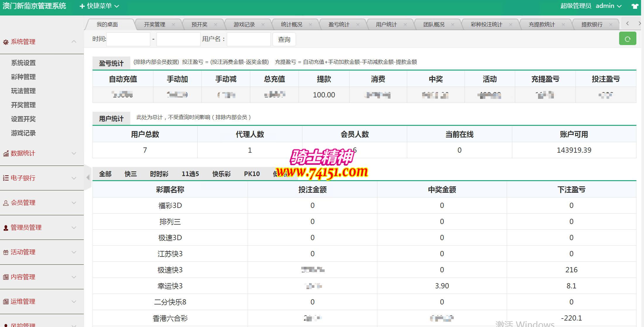Close the 盈亏统计 tab with its X
The width and height of the screenshot is (644, 327).
click(x=358, y=25)
